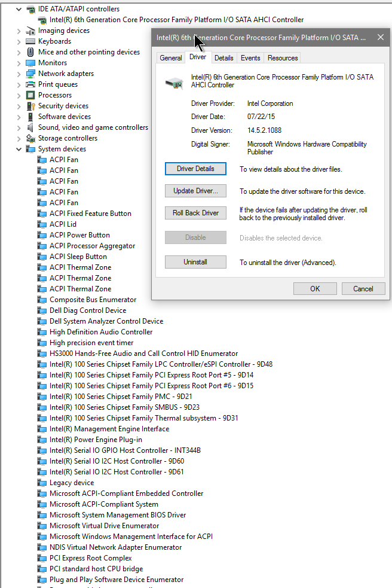Click the Keyboards category icon
Viewport: 392px width, 588px height.
coord(30,41)
